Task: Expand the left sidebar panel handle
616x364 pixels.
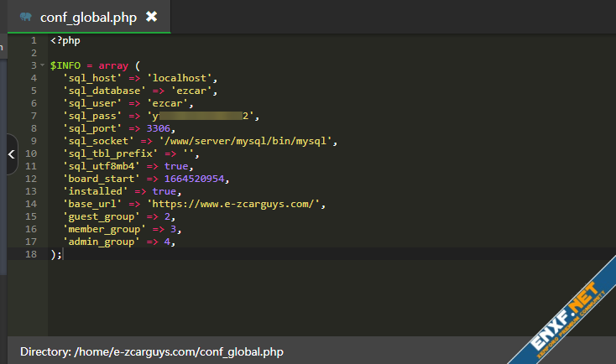Action: 11,154
